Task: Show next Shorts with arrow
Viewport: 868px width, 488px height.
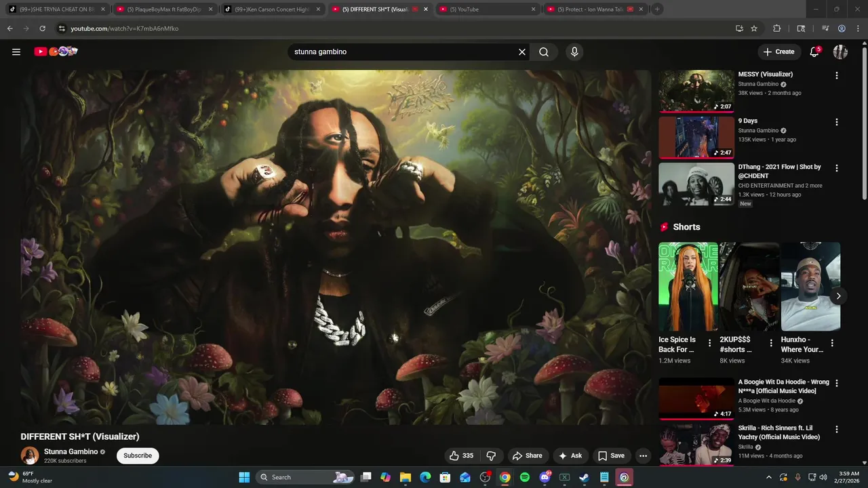Action: click(838, 296)
